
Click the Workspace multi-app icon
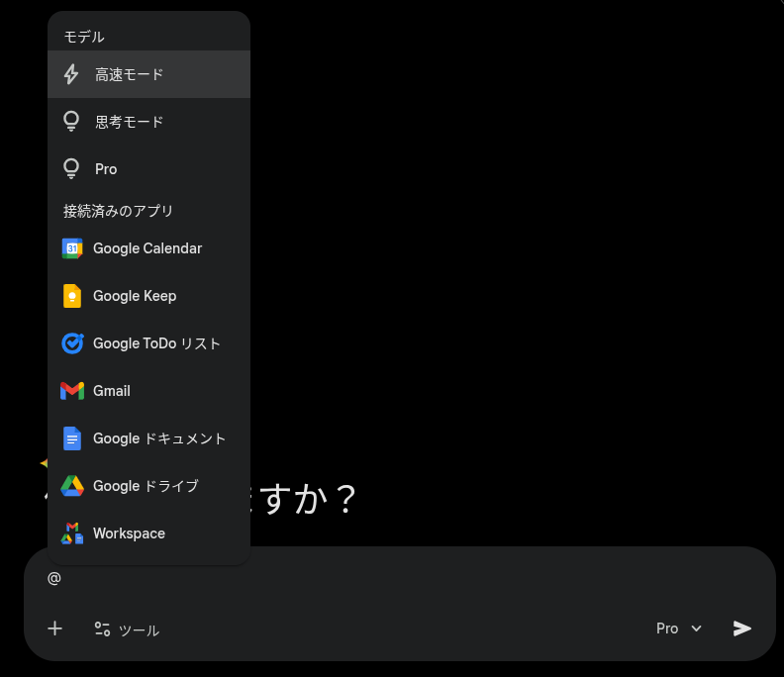pos(72,533)
